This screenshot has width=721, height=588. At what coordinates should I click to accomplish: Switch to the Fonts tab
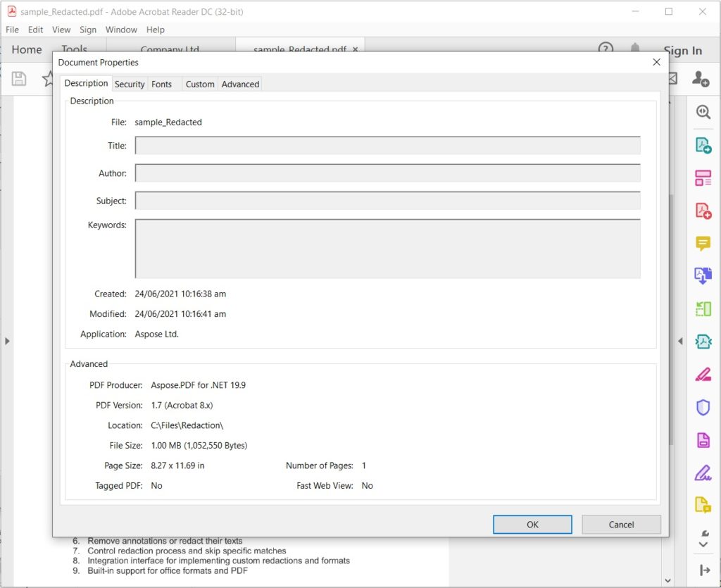pos(161,83)
